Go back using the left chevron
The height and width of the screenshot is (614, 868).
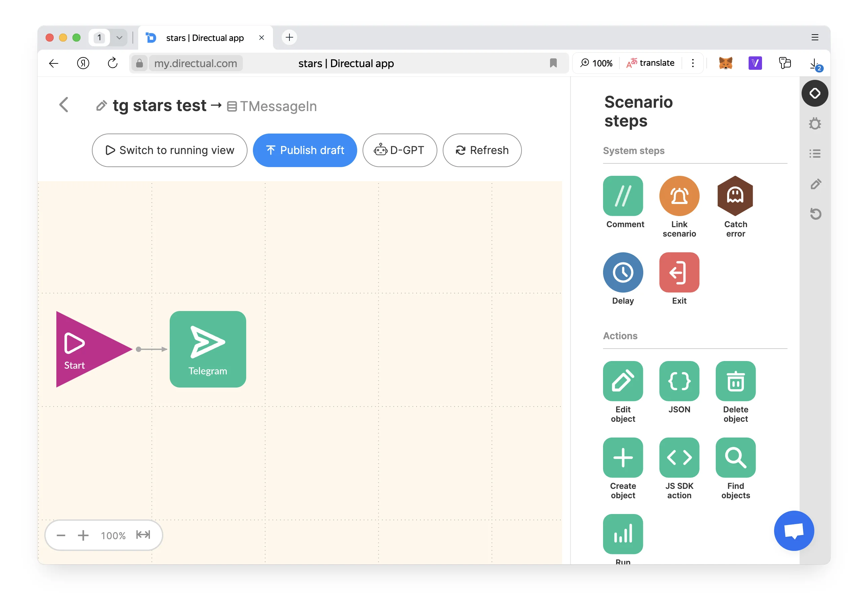pos(64,105)
